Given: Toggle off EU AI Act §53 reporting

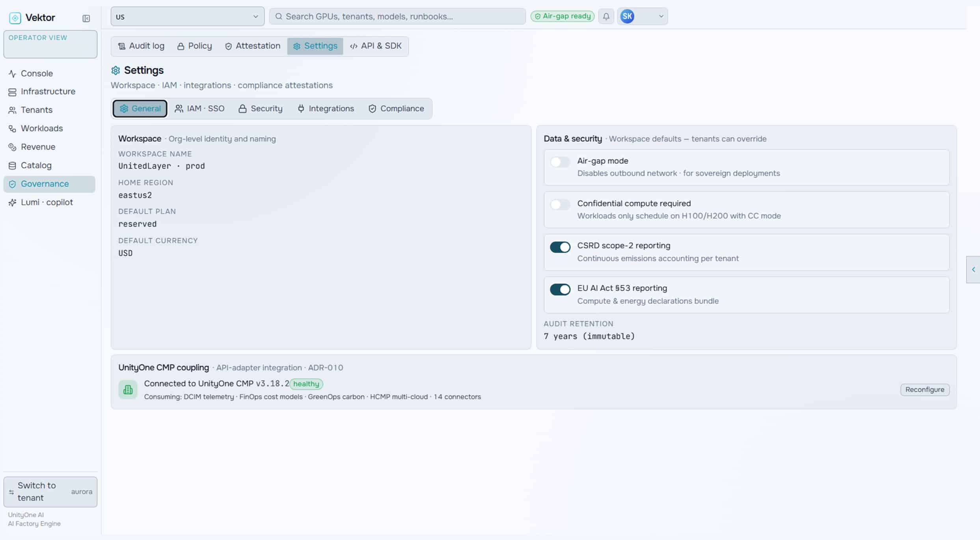Looking at the screenshot, I should coord(560,289).
